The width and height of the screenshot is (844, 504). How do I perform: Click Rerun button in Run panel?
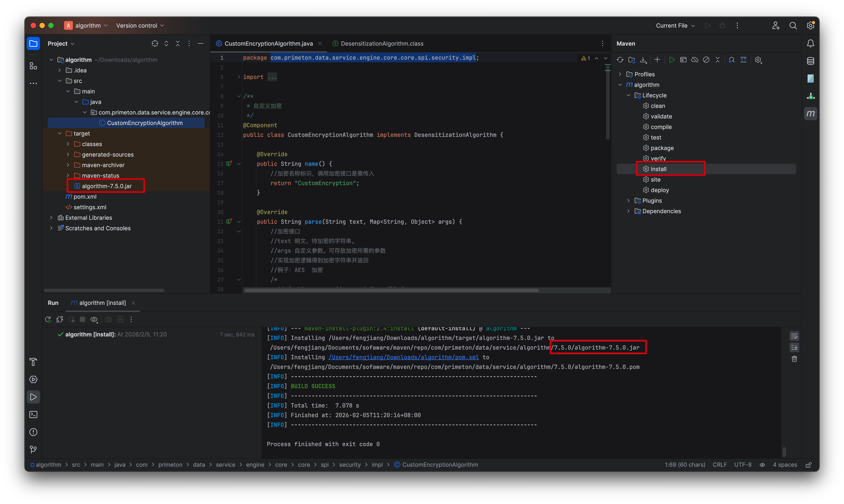(48, 319)
